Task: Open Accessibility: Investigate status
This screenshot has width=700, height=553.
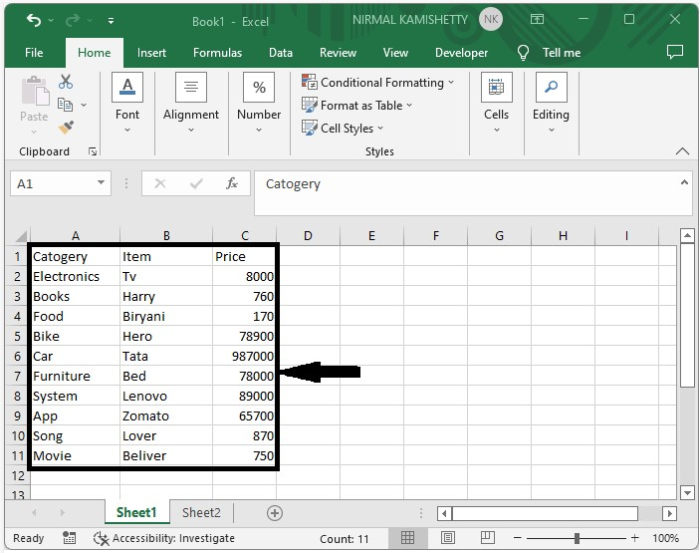Action: click(164, 538)
